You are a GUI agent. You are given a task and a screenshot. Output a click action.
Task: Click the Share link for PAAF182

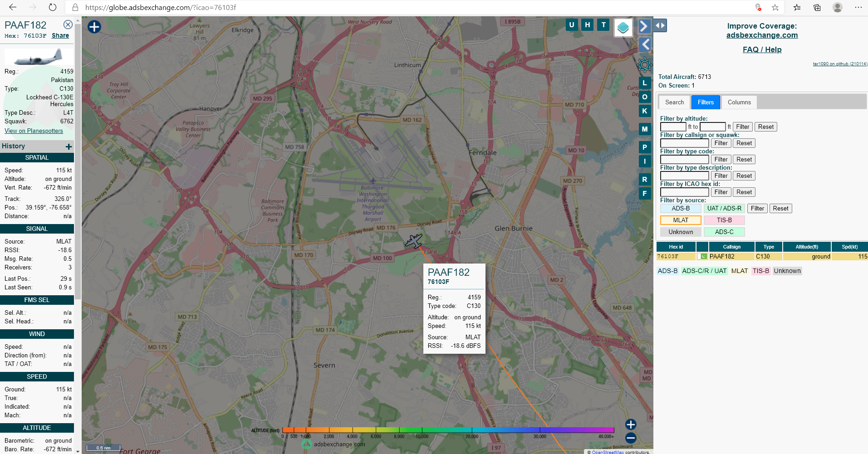[60, 35]
